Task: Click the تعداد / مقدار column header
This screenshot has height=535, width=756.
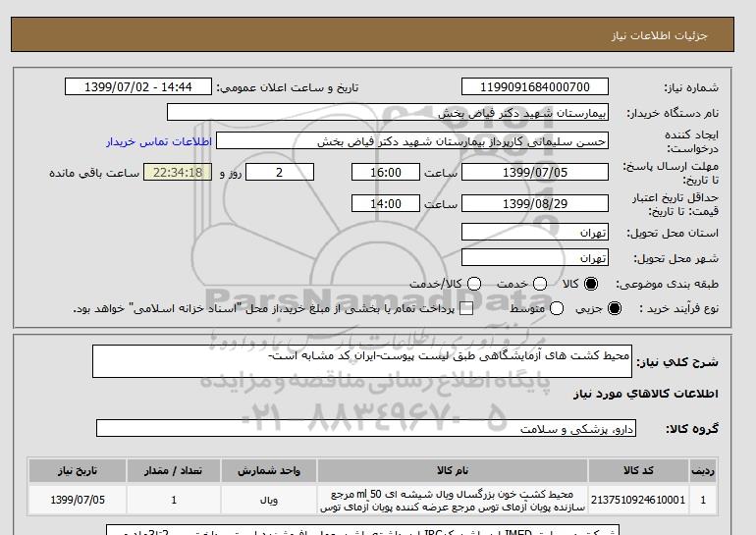Action: point(174,471)
